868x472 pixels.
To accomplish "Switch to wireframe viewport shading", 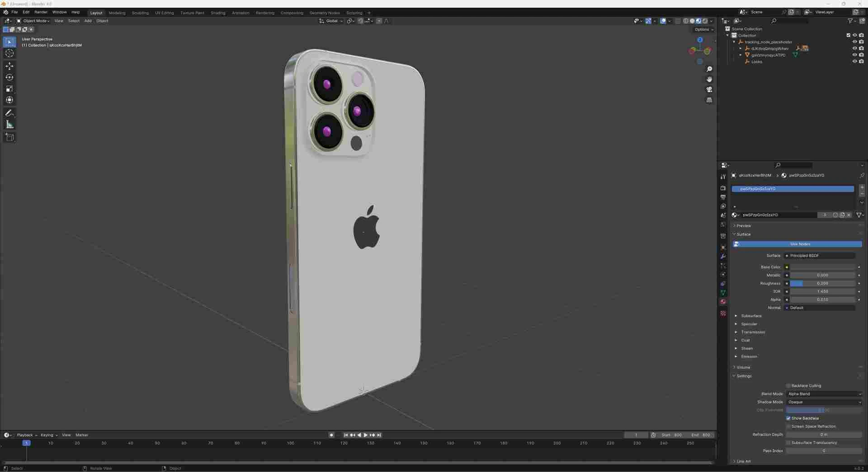I will click(686, 21).
